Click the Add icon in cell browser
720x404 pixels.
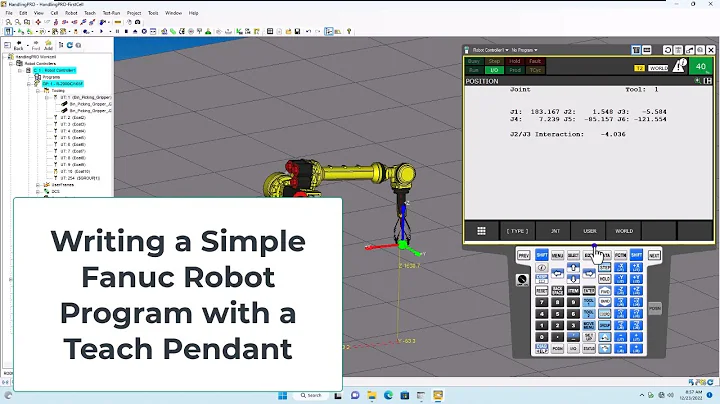point(48,43)
